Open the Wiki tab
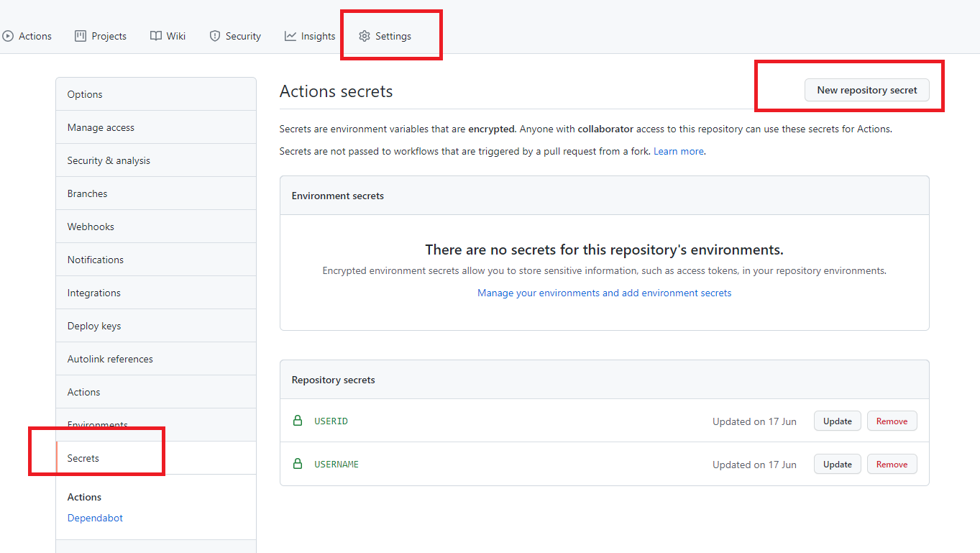 click(x=168, y=36)
